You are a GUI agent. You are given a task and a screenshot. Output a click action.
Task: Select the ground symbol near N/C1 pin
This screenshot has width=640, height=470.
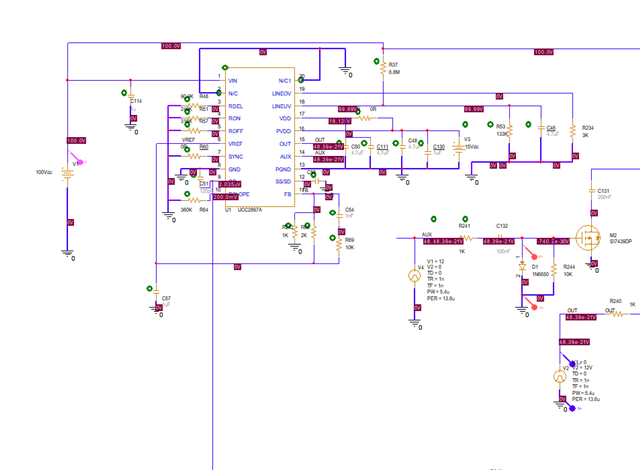click(x=345, y=71)
